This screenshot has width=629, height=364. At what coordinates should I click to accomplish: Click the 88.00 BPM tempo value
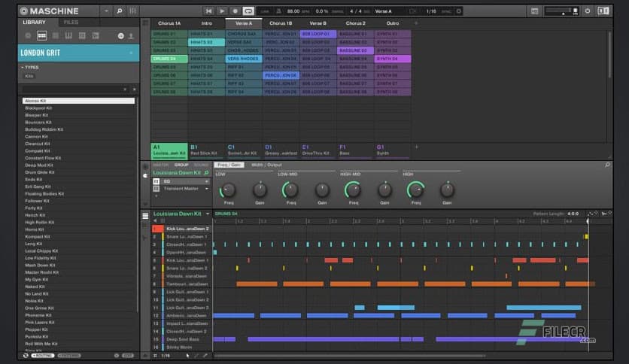click(293, 11)
